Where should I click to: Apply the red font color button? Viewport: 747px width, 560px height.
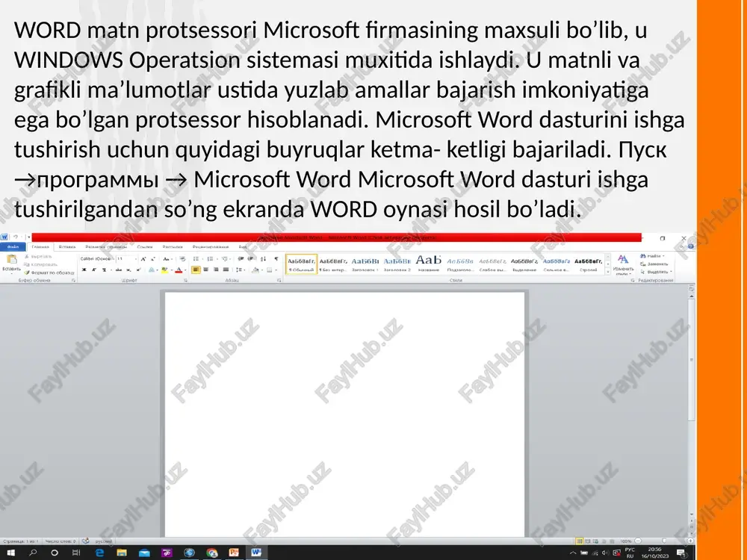[x=179, y=270]
